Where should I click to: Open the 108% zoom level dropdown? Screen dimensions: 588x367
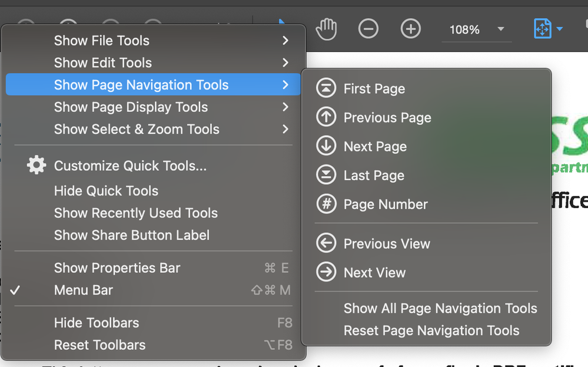[x=501, y=29]
